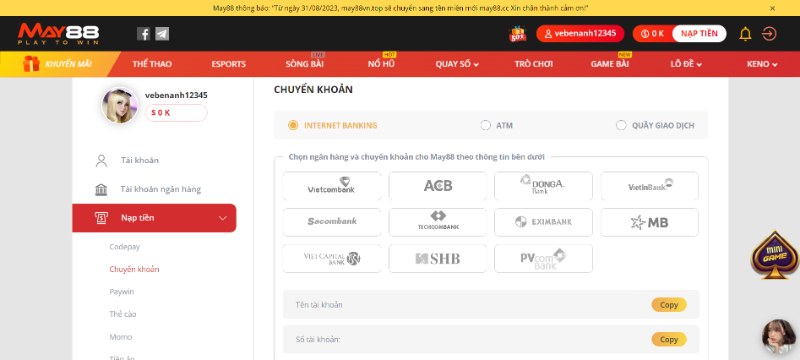The image size is (800, 360).
Task: Open the May88 Facebook page icon
Action: (143, 34)
